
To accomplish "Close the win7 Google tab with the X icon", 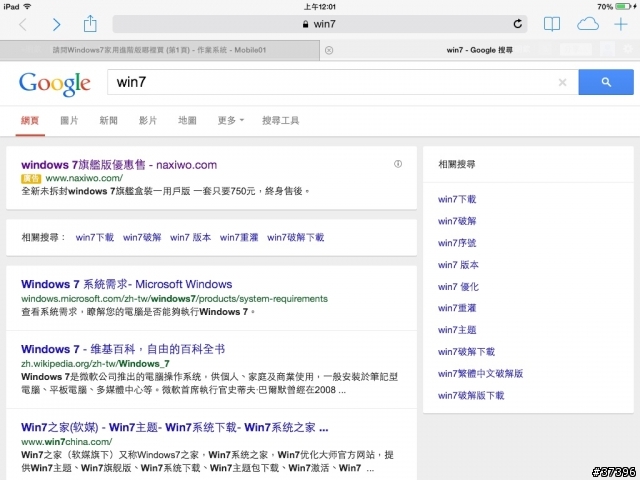I will (329, 50).
